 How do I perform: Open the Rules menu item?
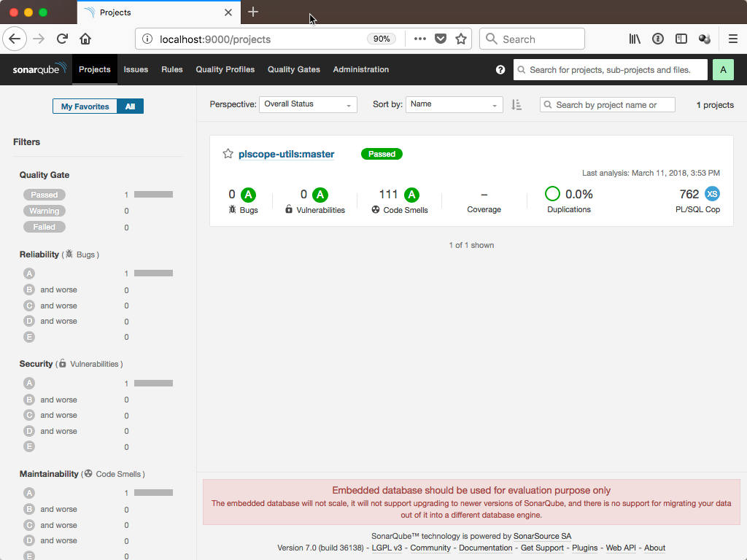click(x=172, y=69)
